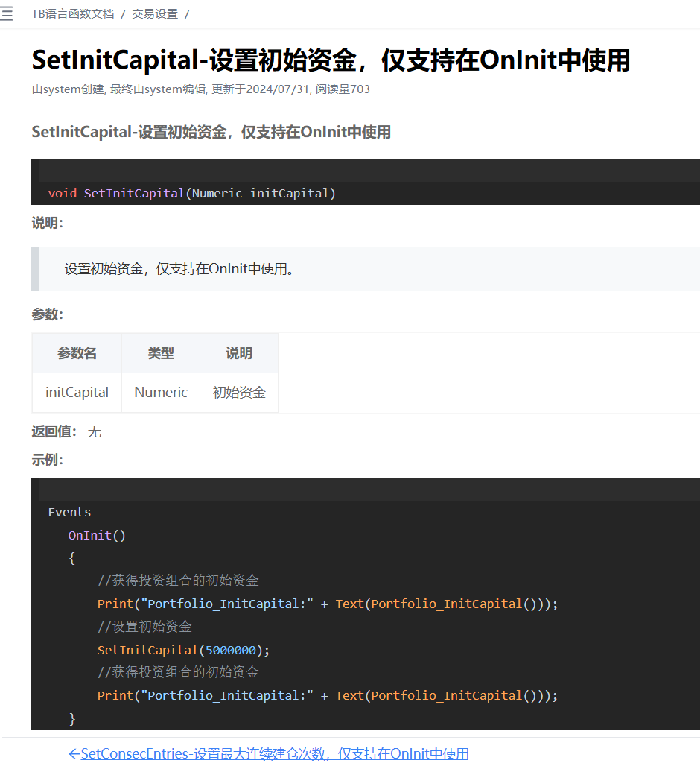Click the page metadata line with 阅读量703
The image size is (700, 775).
[x=200, y=89]
